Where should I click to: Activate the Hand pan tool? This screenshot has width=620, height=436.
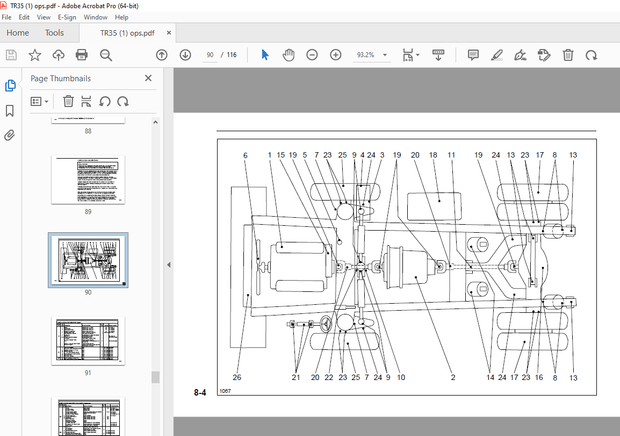point(289,55)
